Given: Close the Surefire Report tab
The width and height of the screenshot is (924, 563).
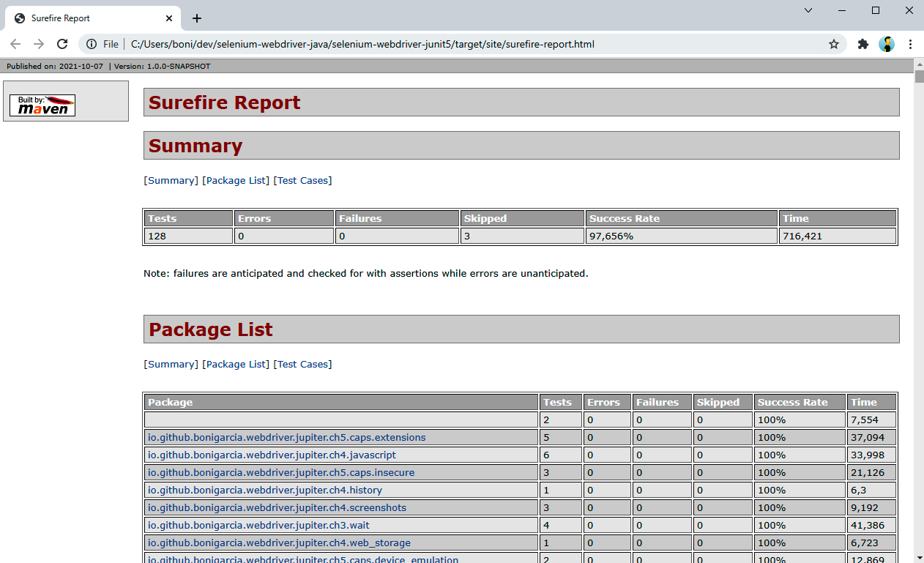Looking at the screenshot, I should coord(169,18).
